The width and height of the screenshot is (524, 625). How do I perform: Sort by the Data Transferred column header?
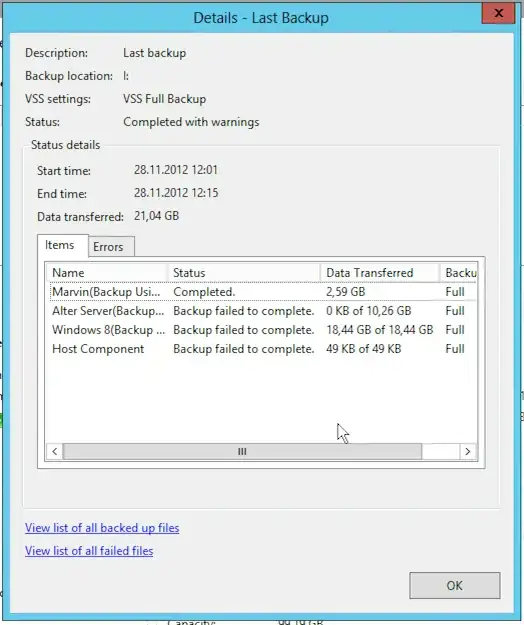click(x=380, y=273)
